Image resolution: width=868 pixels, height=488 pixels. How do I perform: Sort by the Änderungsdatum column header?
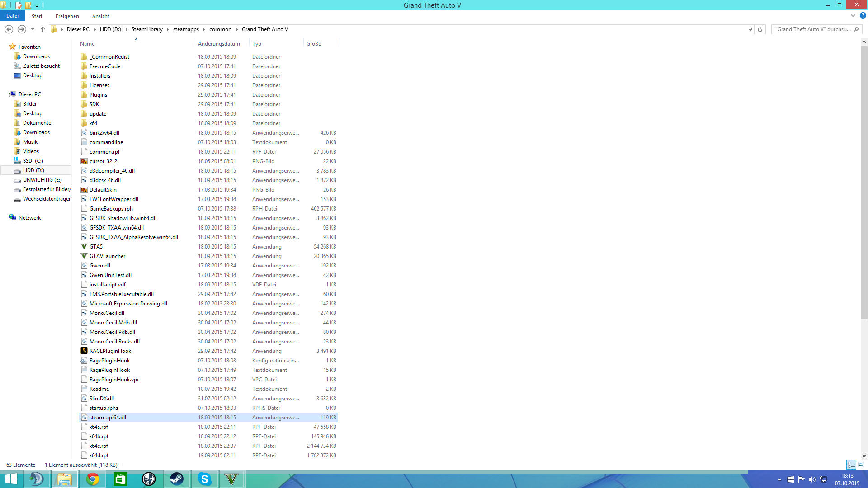(x=219, y=44)
